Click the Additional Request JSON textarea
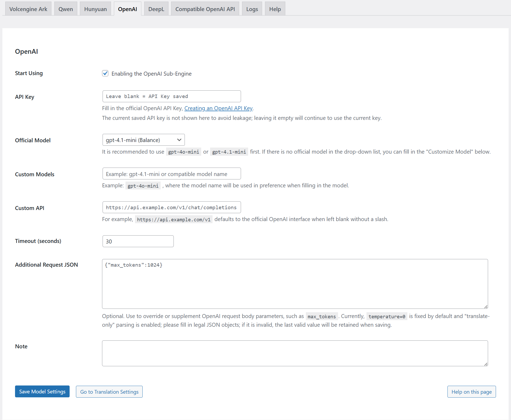The height and width of the screenshot is (420, 511). (x=295, y=284)
